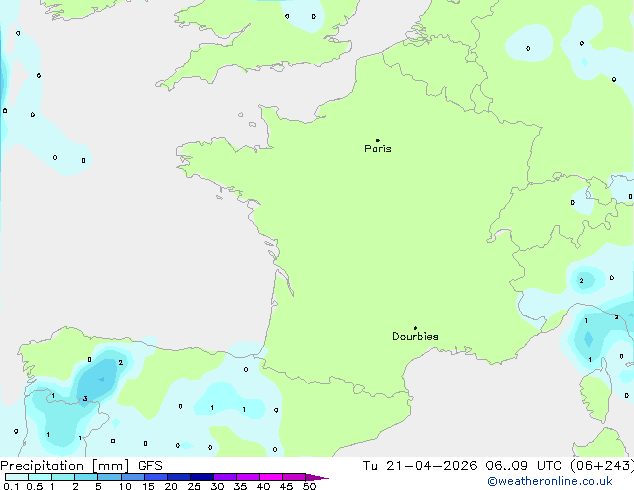Select the Paris city marker dot

point(378,140)
